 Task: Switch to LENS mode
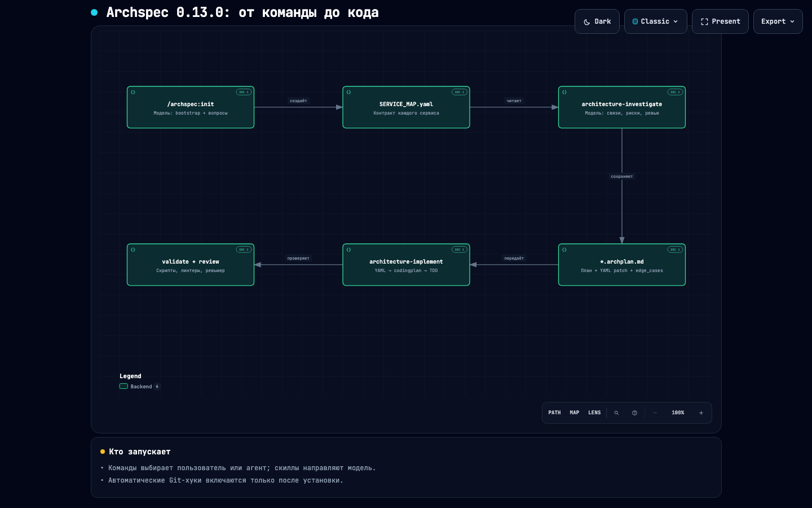click(594, 413)
